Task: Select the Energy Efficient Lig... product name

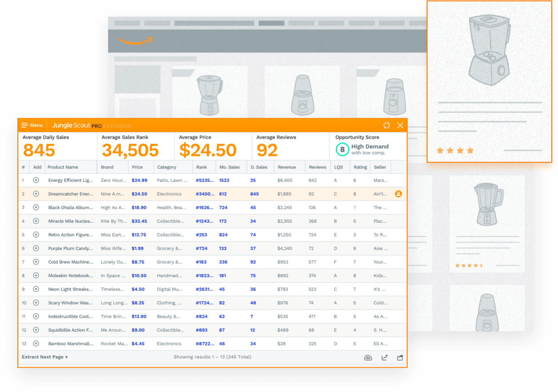Action: tap(71, 180)
